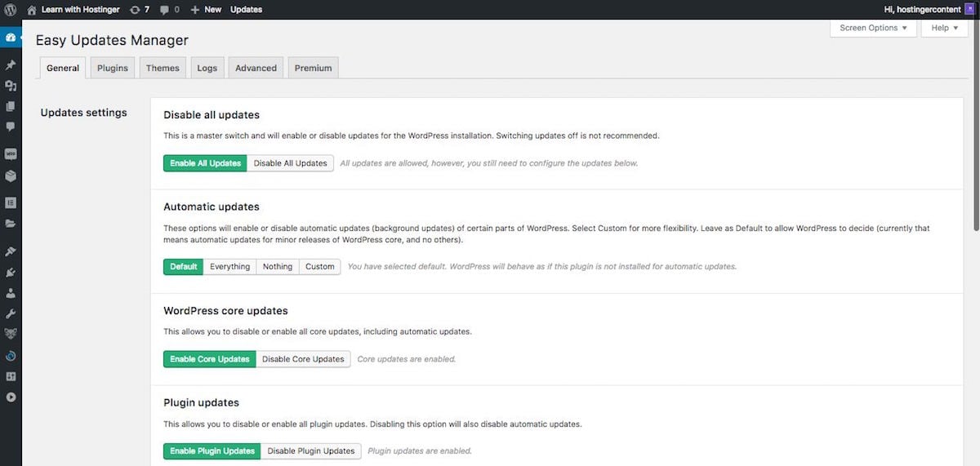Screen dimensions: 980x466
Task: Open the Updates link in admin bar
Action: coord(247,10)
